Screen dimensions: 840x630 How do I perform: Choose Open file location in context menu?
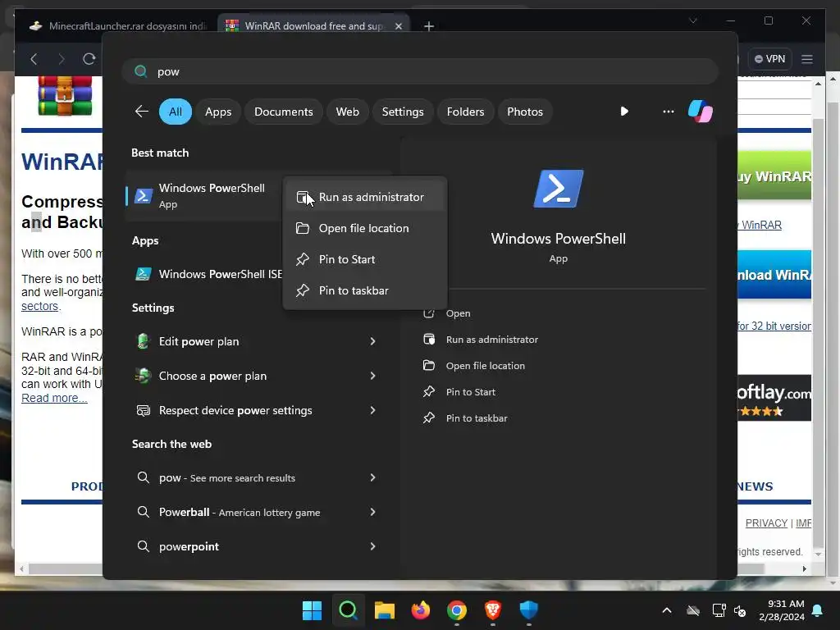[365, 228]
